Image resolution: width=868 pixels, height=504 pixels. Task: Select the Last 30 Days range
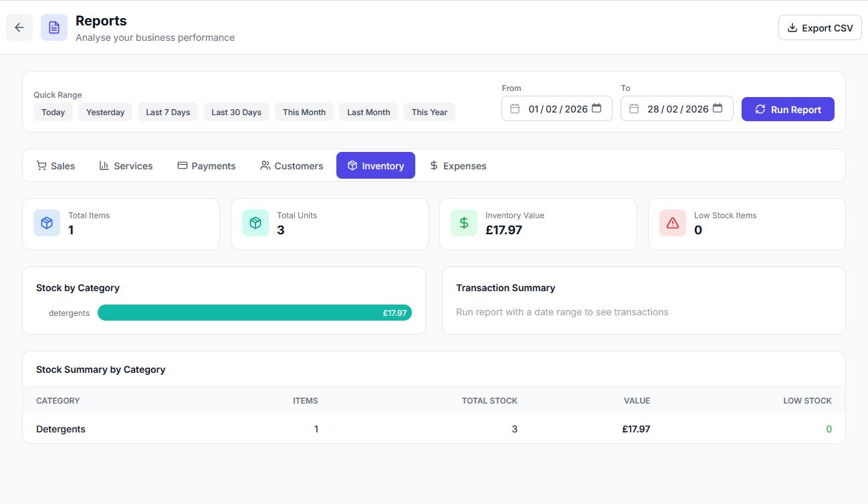click(x=236, y=112)
